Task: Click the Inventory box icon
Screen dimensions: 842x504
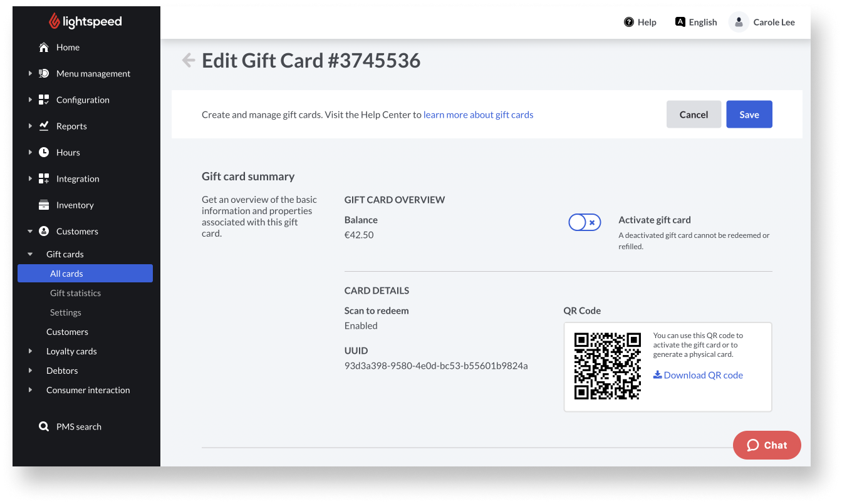Action: pyautogui.click(x=44, y=205)
